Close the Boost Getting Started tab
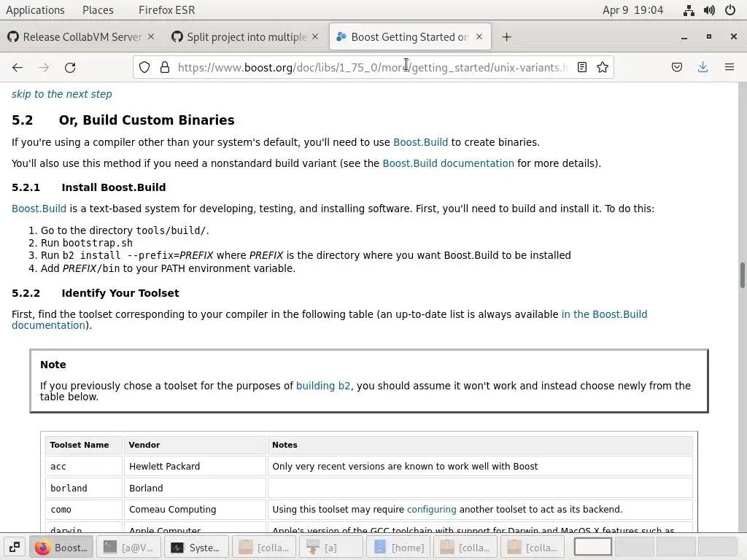The height and width of the screenshot is (560, 747). (479, 36)
